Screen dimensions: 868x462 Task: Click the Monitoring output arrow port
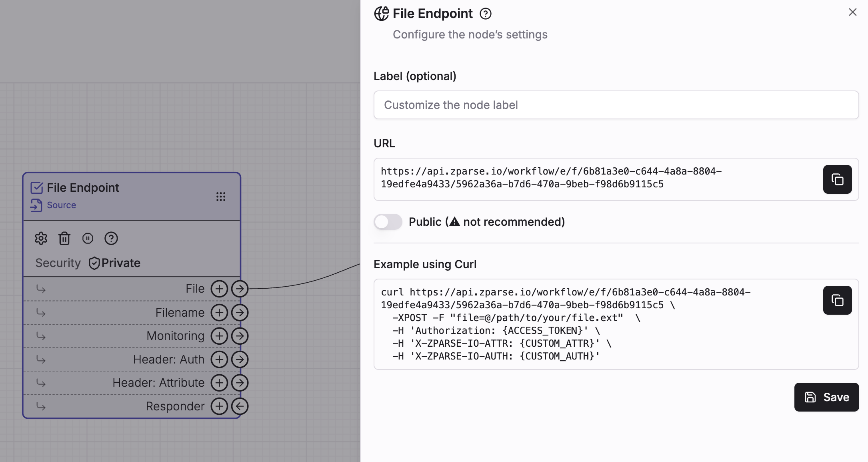pyautogui.click(x=240, y=336)
